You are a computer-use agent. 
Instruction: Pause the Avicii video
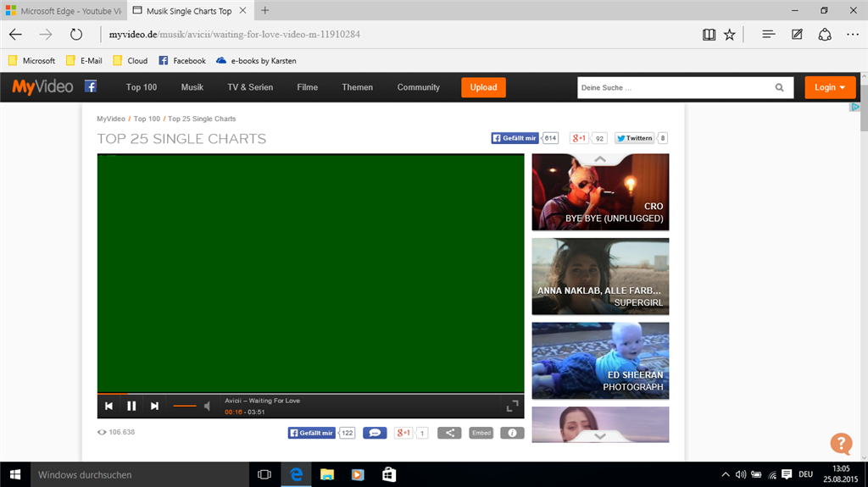tap(131, 407)
